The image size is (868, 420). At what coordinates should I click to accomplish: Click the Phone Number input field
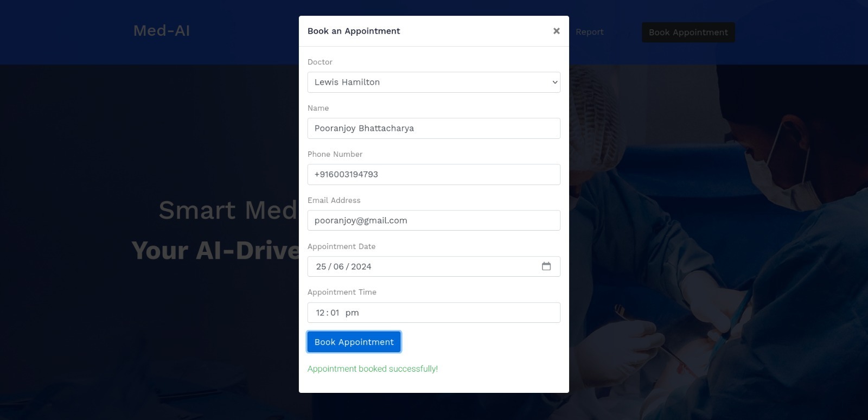point(434,175)
